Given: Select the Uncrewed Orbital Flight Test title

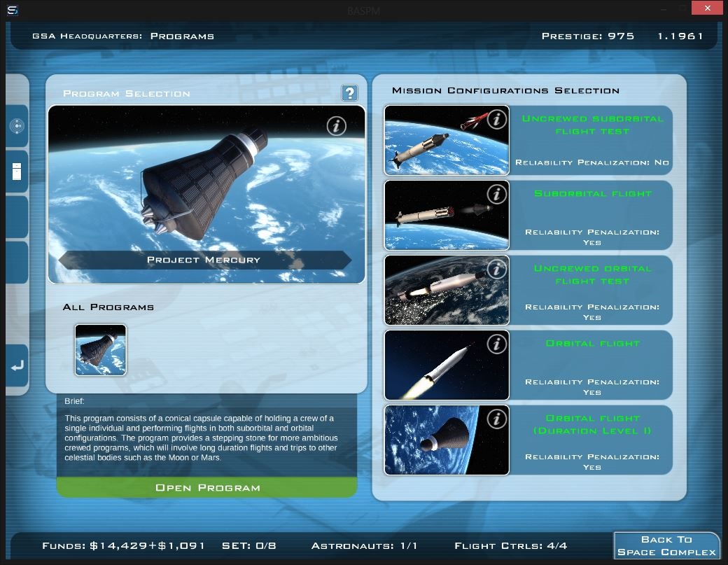Looking at the screenshot, I should (x=592, y=275).
